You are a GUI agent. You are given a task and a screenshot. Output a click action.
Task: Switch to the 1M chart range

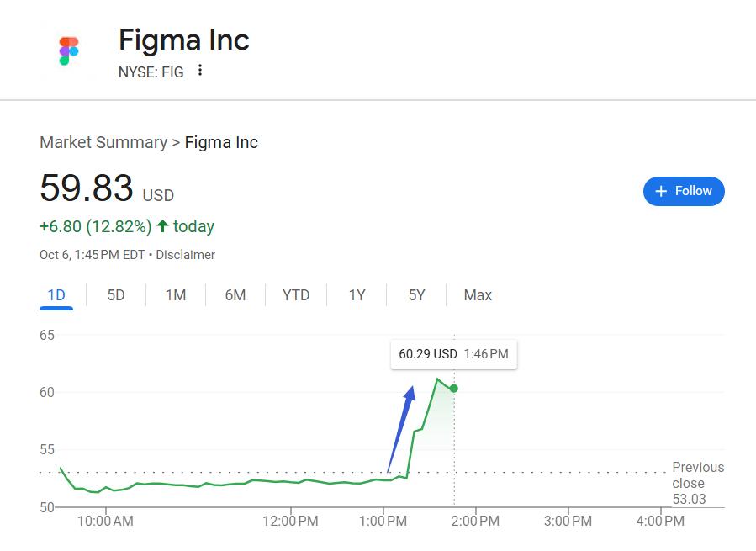(176, 295)
